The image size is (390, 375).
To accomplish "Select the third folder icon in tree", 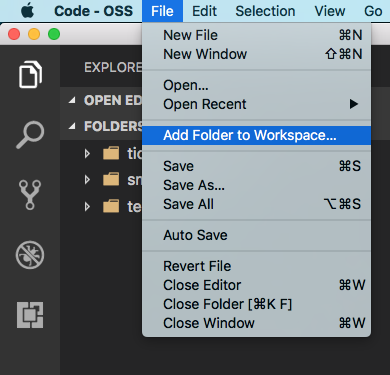I will click(111, 206).
